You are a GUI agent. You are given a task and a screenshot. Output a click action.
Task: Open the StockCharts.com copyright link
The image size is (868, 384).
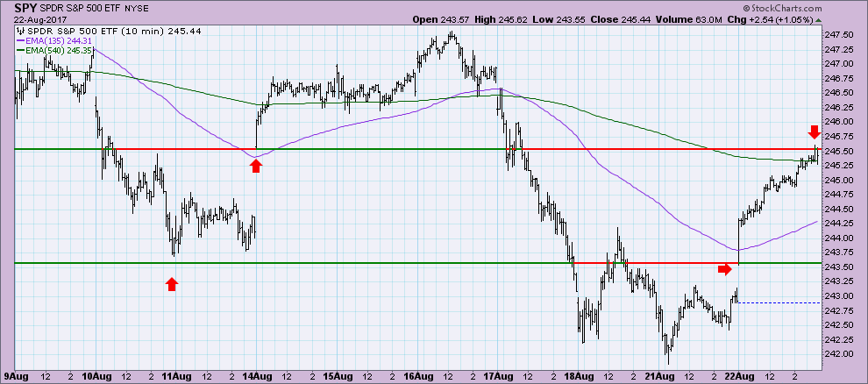tap(782, 8)
